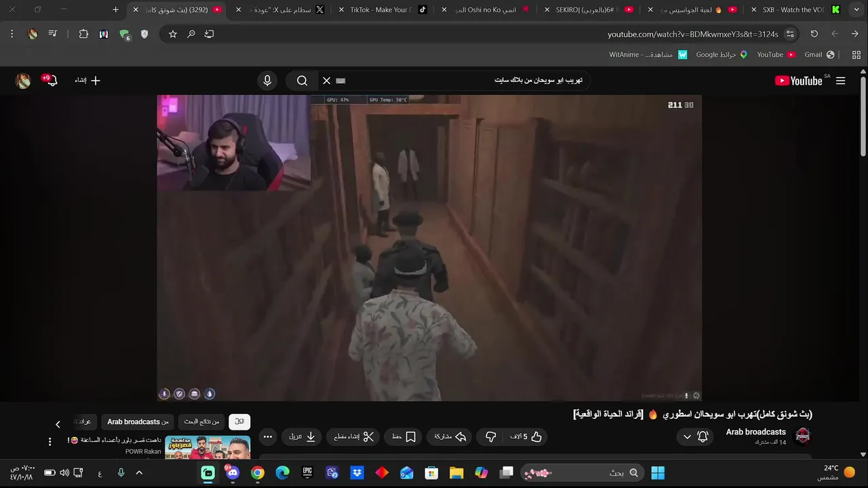
Task: Open the Arab broadcasts channel page
Action: (x=755, y=432)
